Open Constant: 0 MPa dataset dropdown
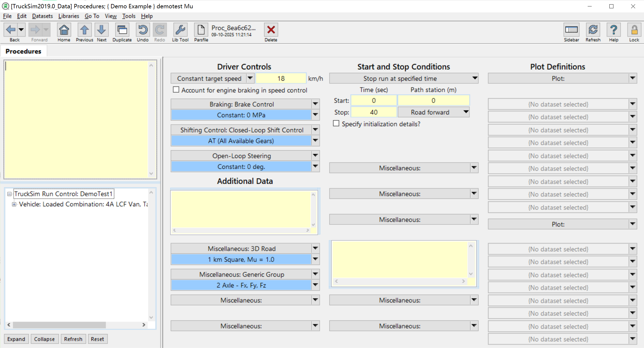The height and width of the screenshot is (348, 644). 315,115
